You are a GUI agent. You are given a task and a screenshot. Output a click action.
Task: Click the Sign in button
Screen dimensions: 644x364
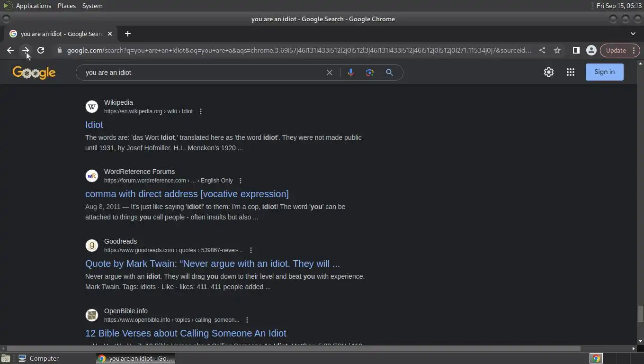point(604,72)
